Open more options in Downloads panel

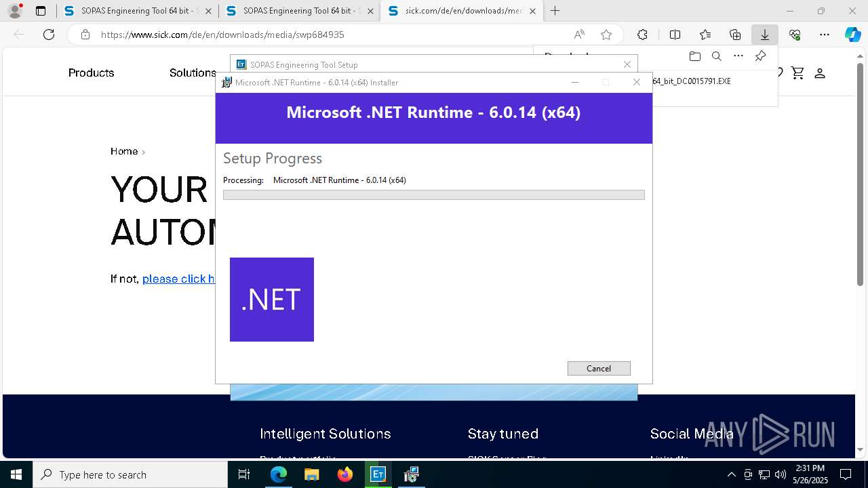(x=738, y=56)
